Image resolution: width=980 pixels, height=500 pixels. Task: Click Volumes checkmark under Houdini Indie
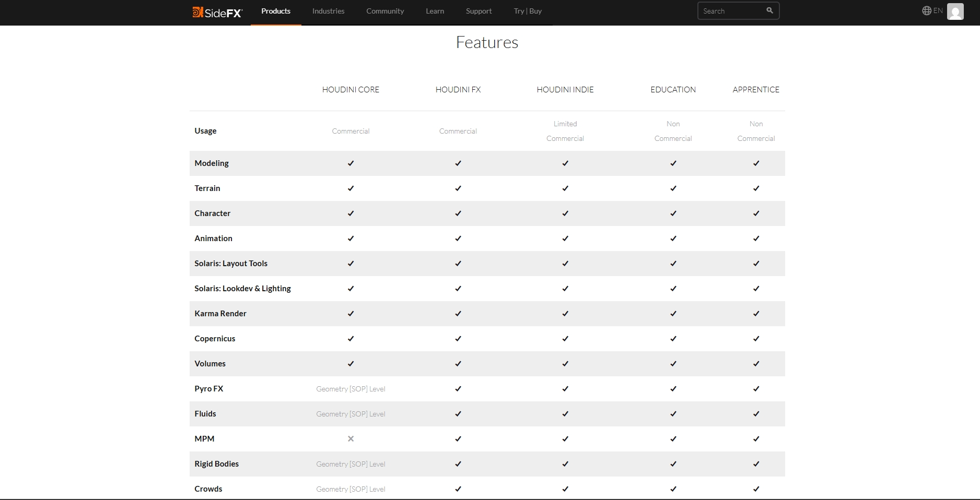pyautogui.click(x=565, y=364)
